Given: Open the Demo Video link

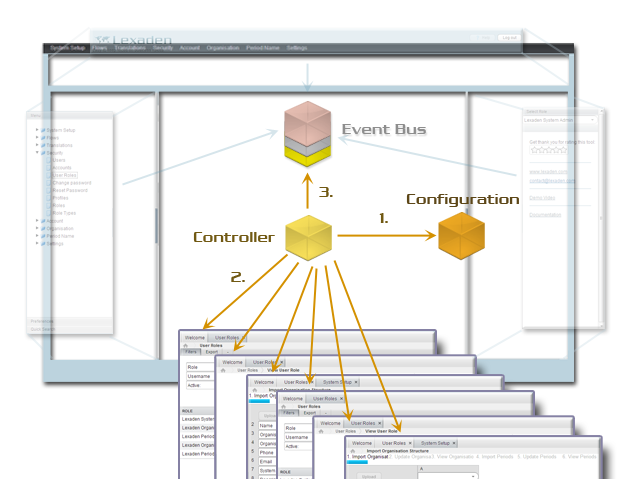Looking at the screenshot, I should (x=542, y=198).
